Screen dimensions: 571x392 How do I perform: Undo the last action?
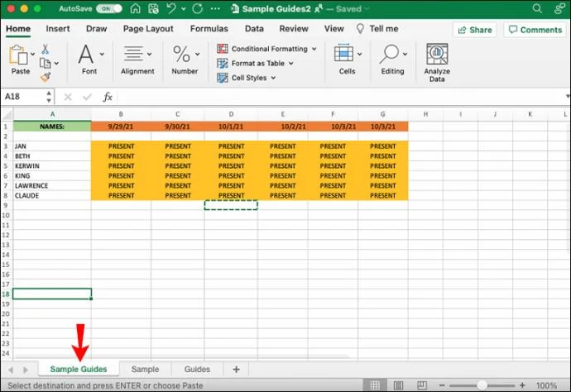click(x=171, y=8)
